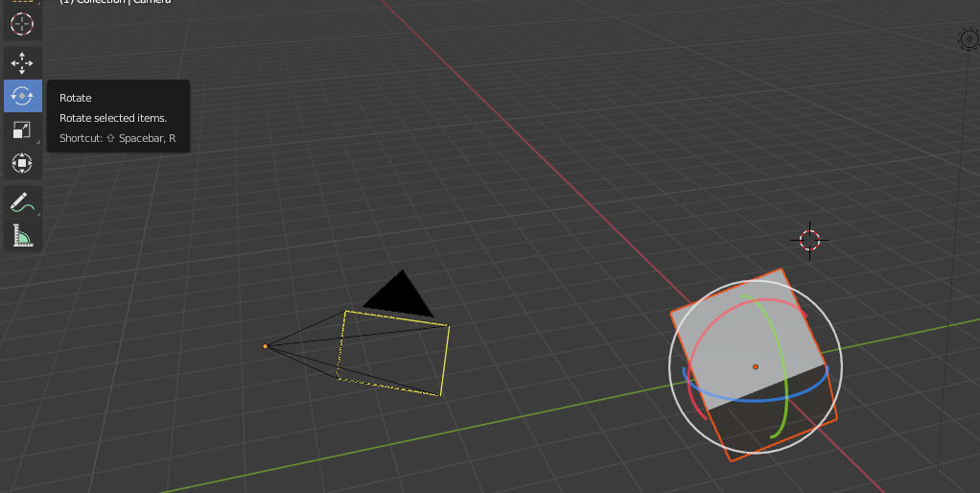Select the Annotate pencil tool
The image size is (980, 493).
point(22,202)
